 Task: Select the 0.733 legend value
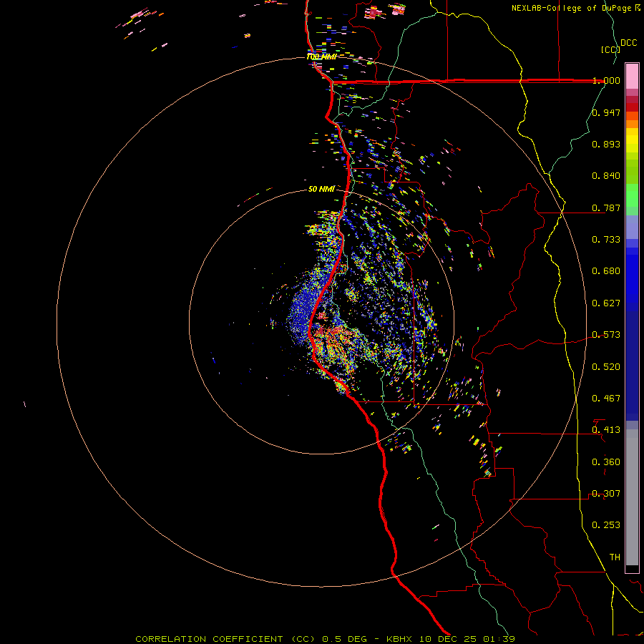pos(606,240)
